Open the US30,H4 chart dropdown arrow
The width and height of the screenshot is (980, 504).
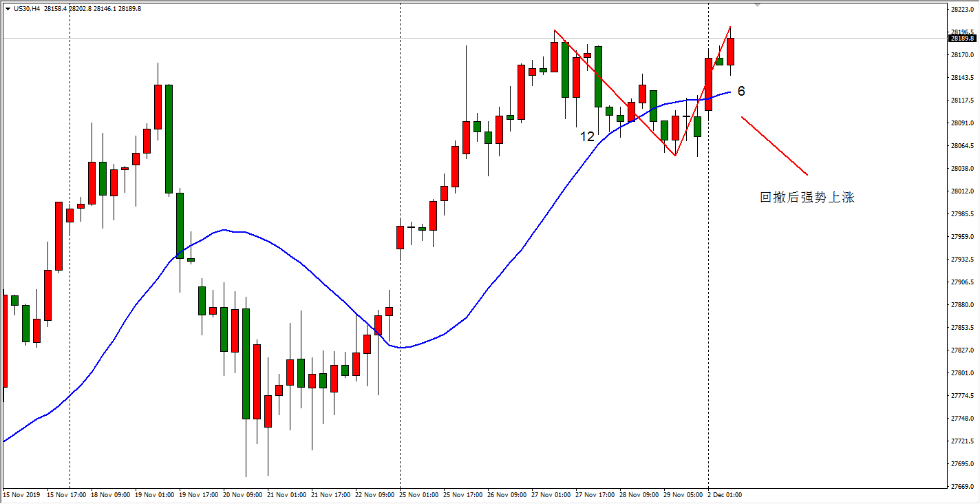[7, 8]
